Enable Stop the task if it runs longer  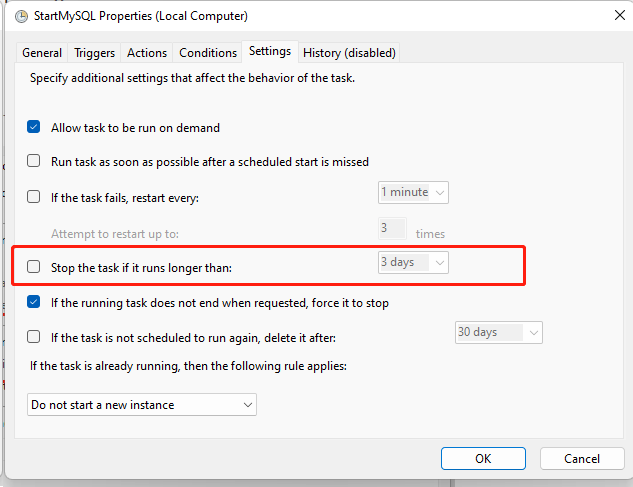[34, 267]
